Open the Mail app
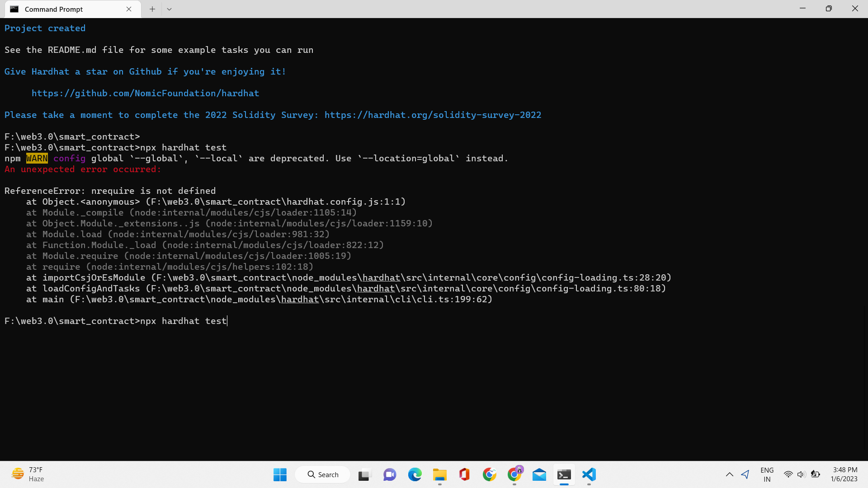 (539, 474)
